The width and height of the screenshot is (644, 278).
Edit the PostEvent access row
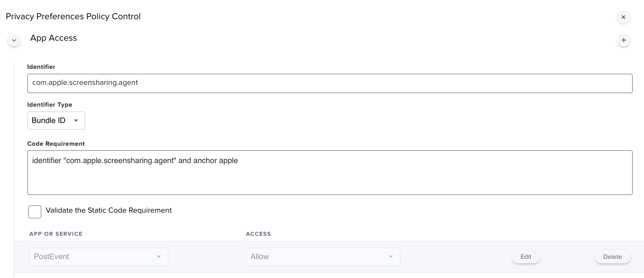[526, 257]
